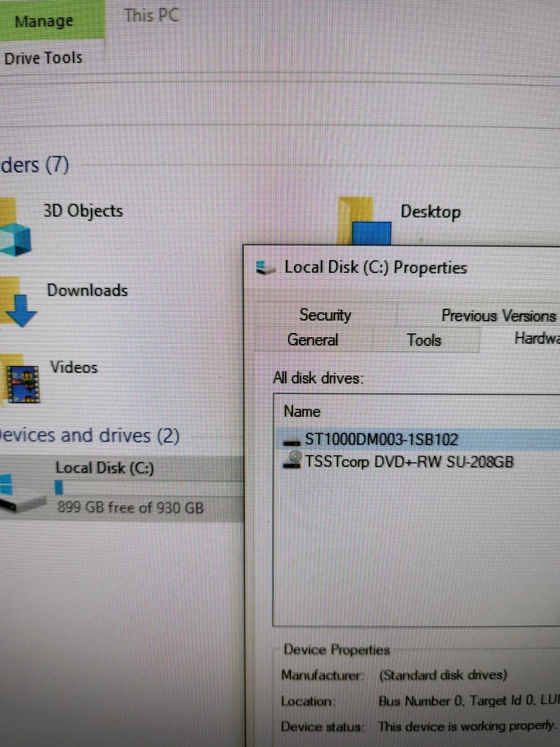The image size is (560, 747).
Task: Click '899 GB free of 930 GB' text
Action: coord(131,507)
